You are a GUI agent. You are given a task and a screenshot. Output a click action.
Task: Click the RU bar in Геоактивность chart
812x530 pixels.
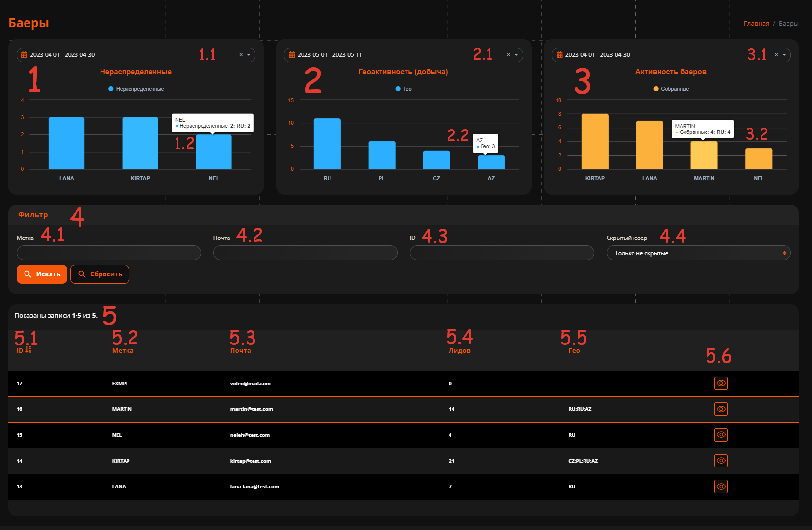coord(327,144)
